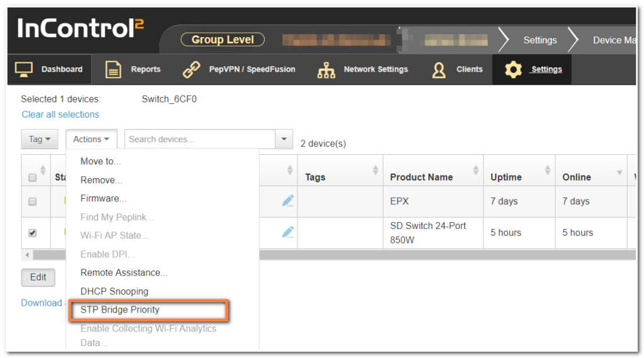Image resolution: width=644 pixels, height=358 pixels.
Task: Edit tags pencil icon in SD Switch row
Action: (288, 232)
